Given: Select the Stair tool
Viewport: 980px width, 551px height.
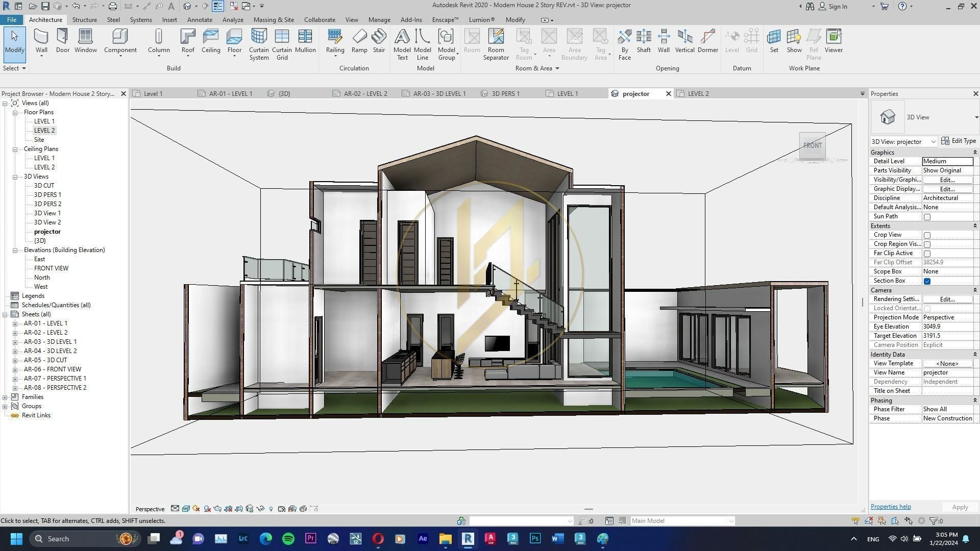Looking at the screenshot, I should pos(379,41).
